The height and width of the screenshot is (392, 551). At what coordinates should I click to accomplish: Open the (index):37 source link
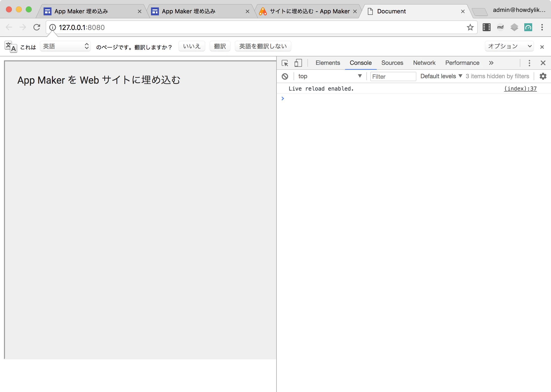pyautogui.click(x=520, y=89)
